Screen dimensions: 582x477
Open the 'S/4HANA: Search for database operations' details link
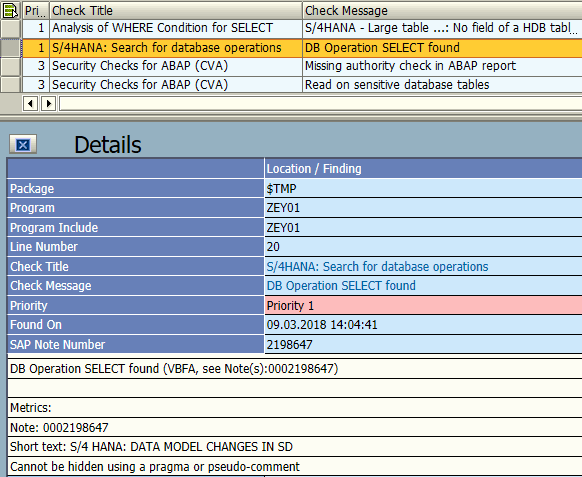click(x=377, y=267)
